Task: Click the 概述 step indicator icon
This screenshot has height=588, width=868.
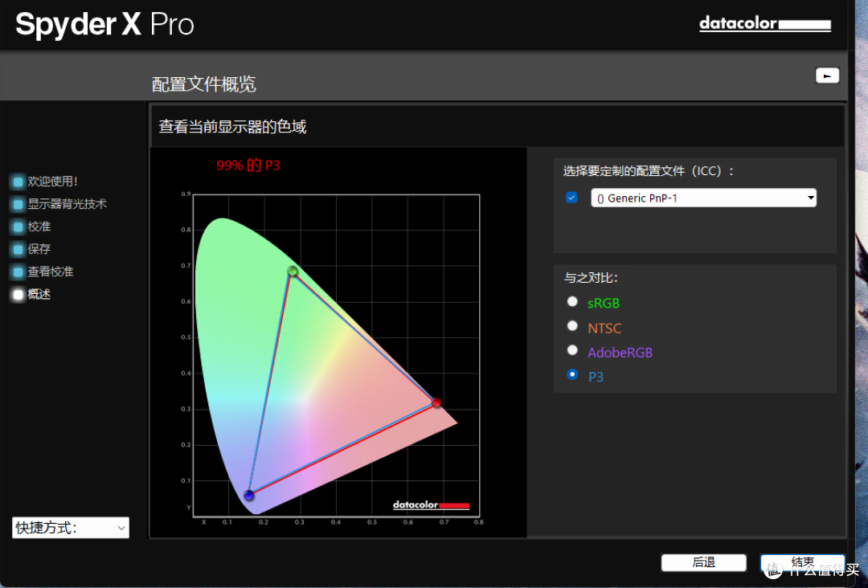Action: pyautogui.click(x=18, y=295)
